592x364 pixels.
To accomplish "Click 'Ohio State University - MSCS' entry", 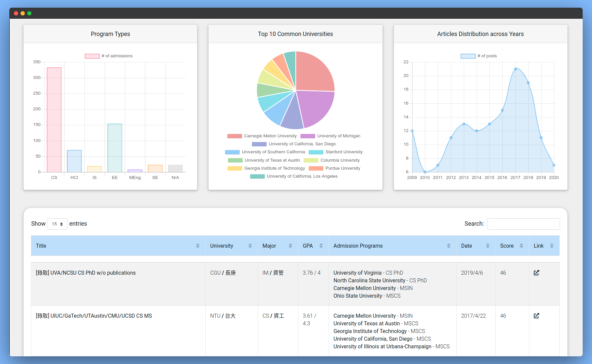I will coord(367,296).
